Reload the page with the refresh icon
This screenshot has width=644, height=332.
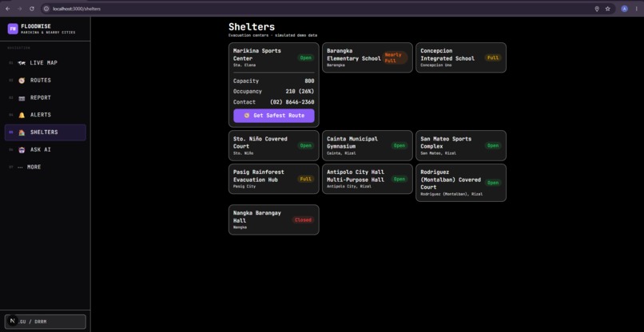coord(32,9)
